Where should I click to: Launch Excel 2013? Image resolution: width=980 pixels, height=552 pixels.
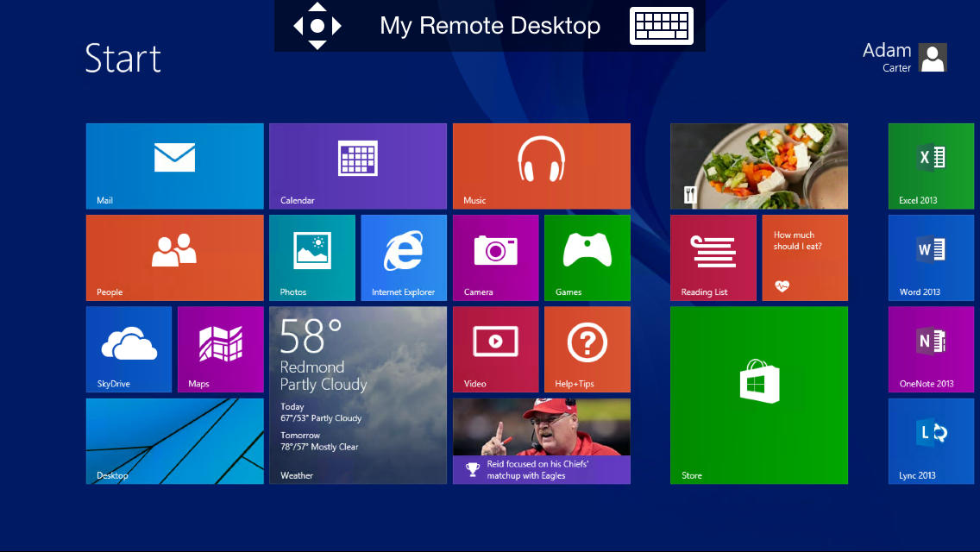931,166
